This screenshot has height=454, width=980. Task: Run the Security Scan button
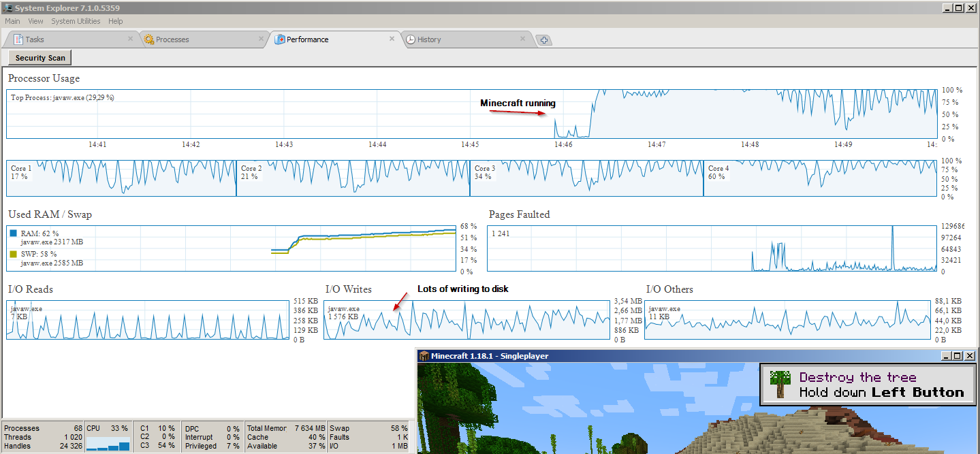click(40, 58)
